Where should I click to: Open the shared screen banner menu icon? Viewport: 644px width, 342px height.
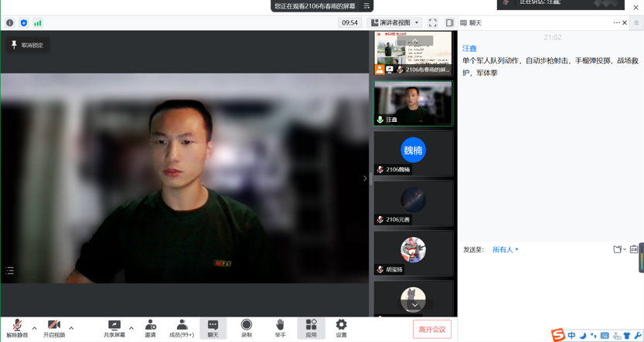366,6
